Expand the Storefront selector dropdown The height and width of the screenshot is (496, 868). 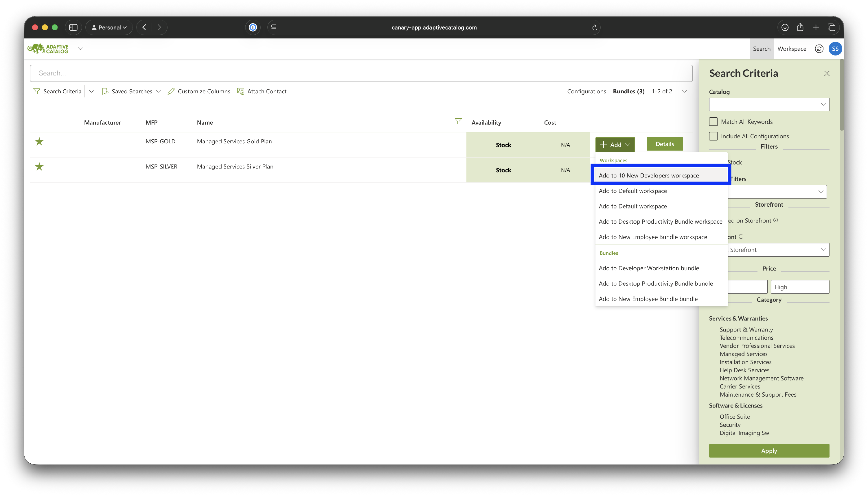(777, 250)
